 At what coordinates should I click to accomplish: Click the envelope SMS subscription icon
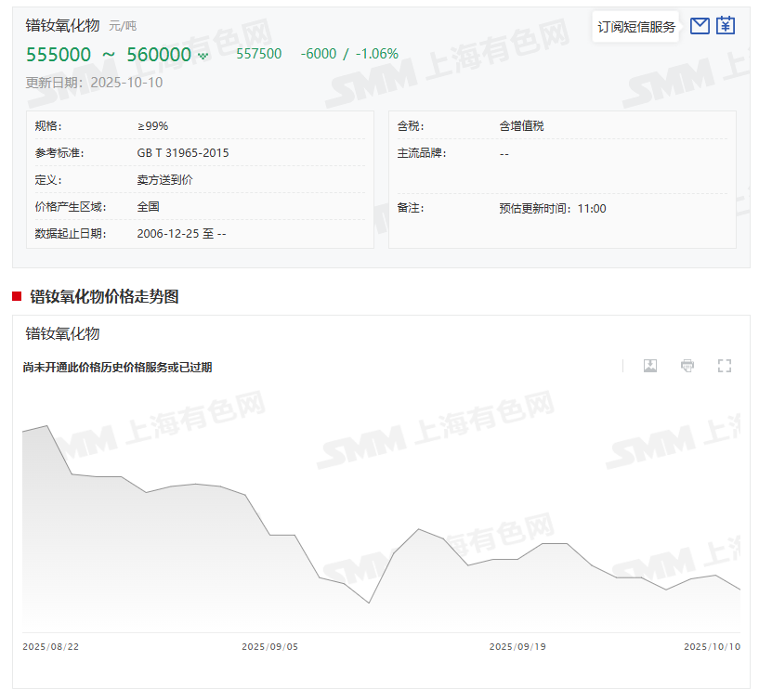pyautogui.click(x=700, y=26)
